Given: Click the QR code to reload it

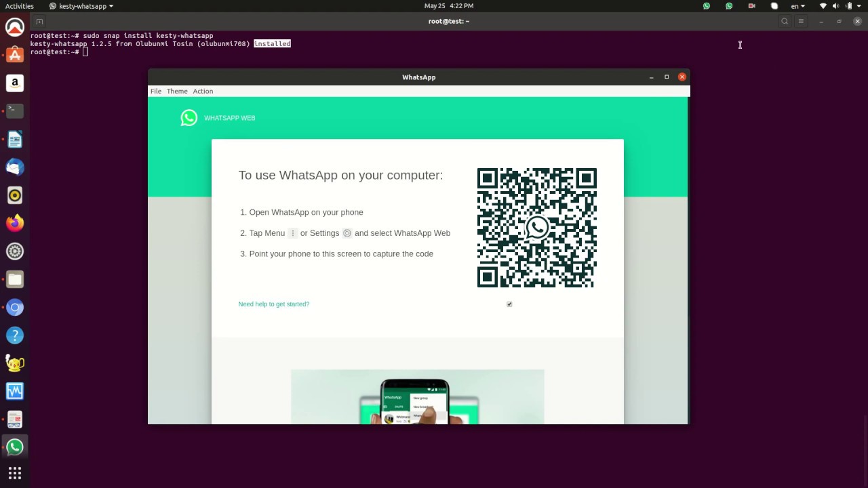Looking at the screenshot, I should (537, 228).
